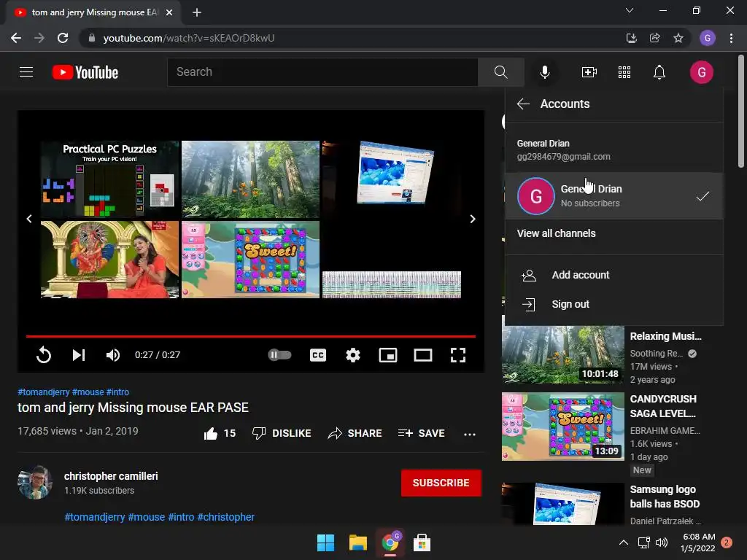Viewport: 747px width, 560px height.
Task: Mute the video volume speaker
Action: tap(113, 355)
